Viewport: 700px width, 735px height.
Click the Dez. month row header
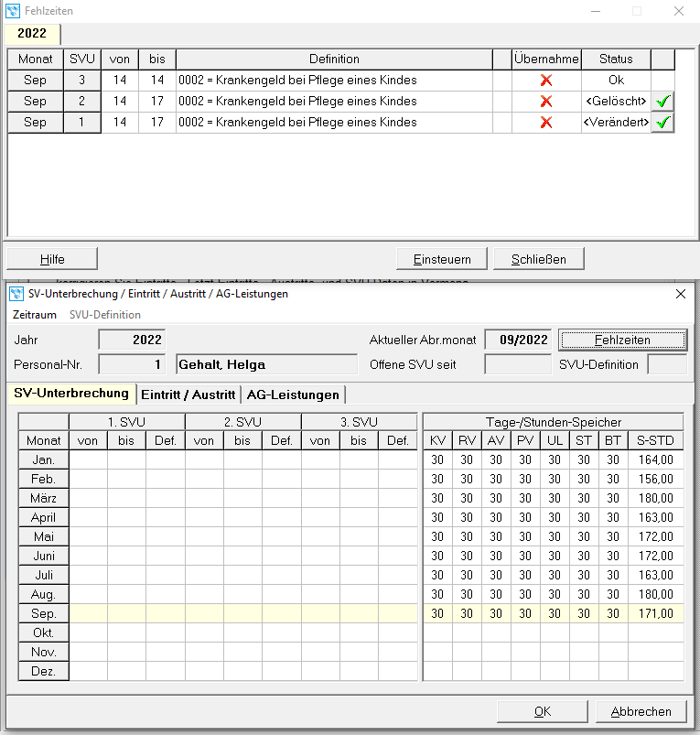(44, 671)
